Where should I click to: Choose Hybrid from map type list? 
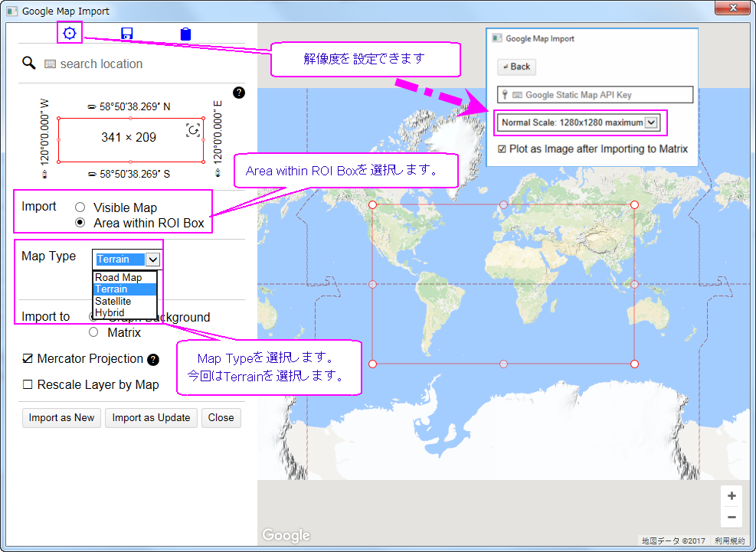(125, 312)
